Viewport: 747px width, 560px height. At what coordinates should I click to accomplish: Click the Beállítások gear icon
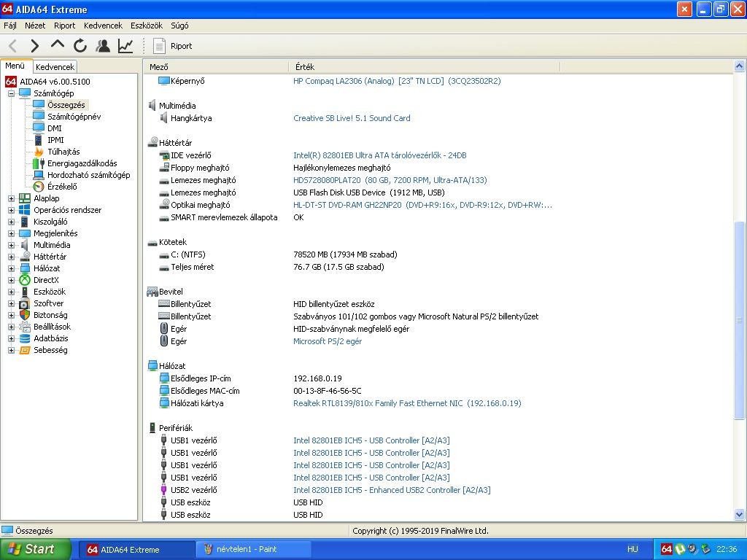point(25,327)
